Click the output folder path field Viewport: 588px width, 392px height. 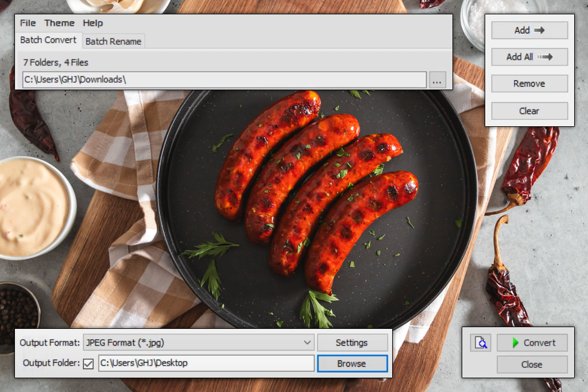pos(206,363)
